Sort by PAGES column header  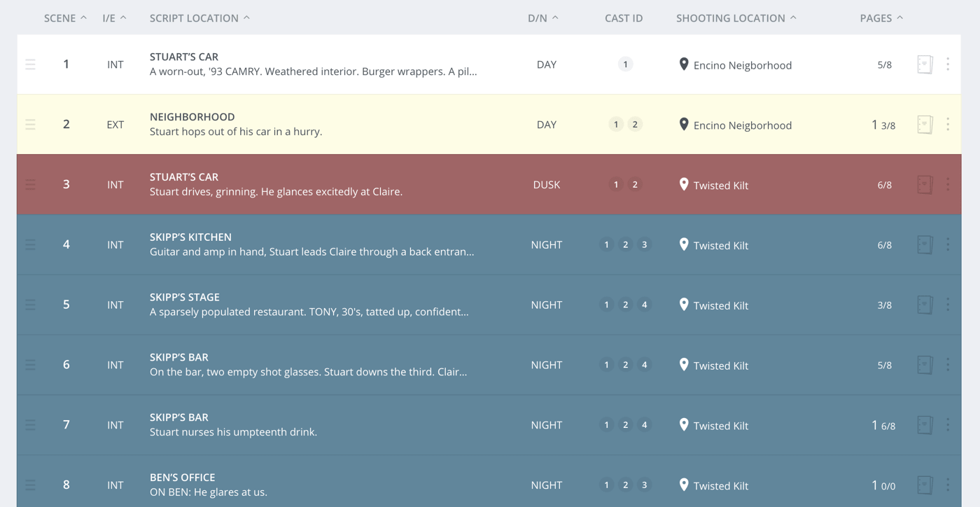coord(881,18)
